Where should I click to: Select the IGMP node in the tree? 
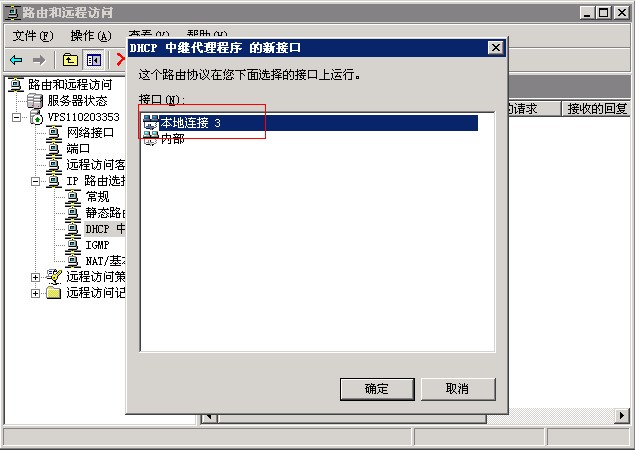(x=97, y=245)
